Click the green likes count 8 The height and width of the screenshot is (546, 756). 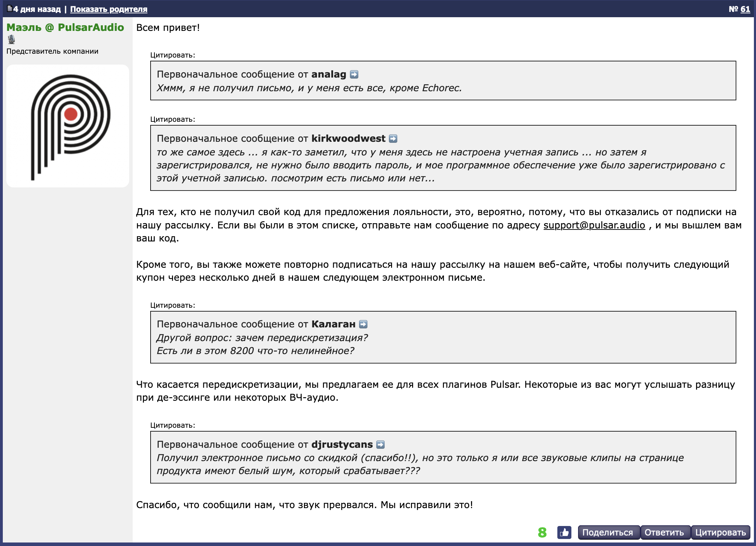542,532
